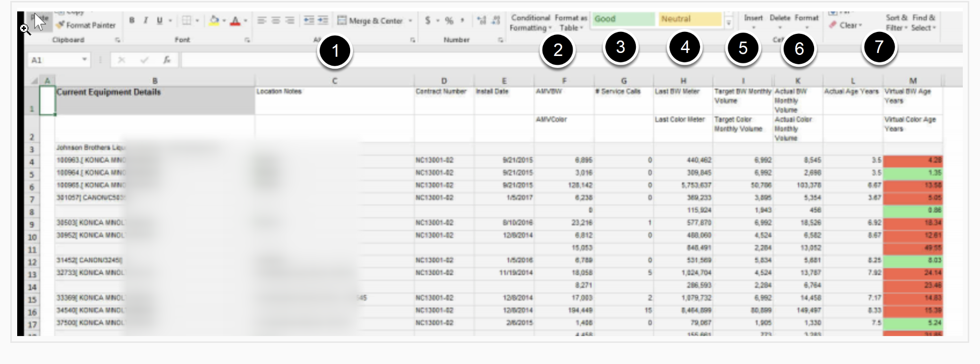Expand the Fill Color dropdown arrow
The width and height of the screenshot is (980, 364).
click(224, 21)
